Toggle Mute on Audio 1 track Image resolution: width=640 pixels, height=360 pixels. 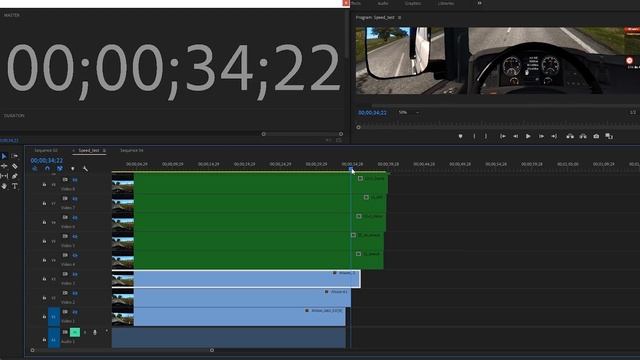(75, 332)
